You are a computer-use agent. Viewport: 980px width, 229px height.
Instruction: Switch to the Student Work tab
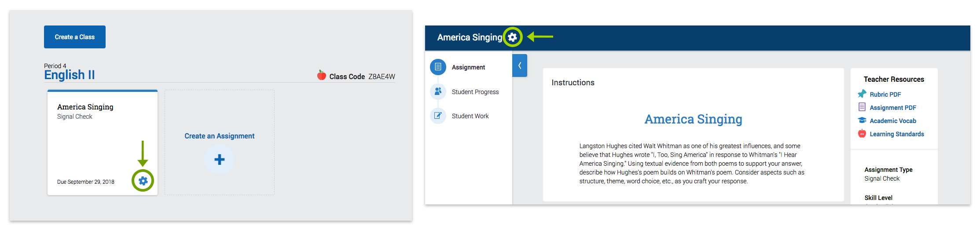coord(470,116)
